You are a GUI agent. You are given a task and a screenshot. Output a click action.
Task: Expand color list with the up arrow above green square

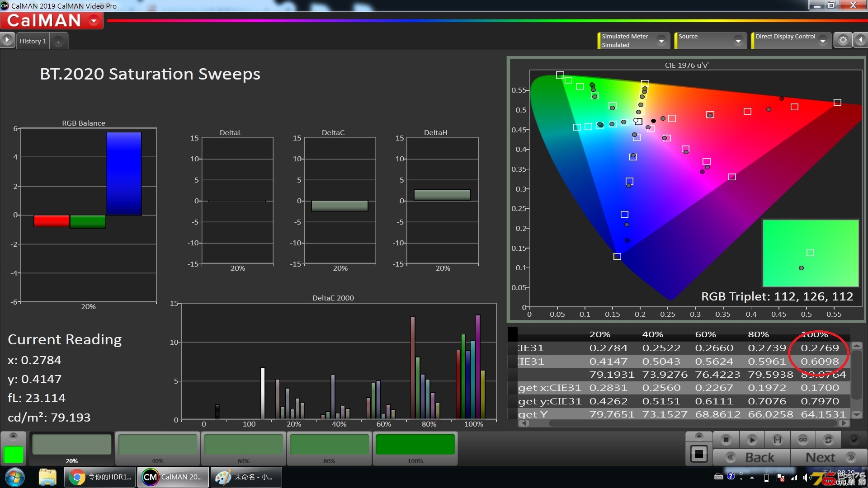click(x=13, y=436)
